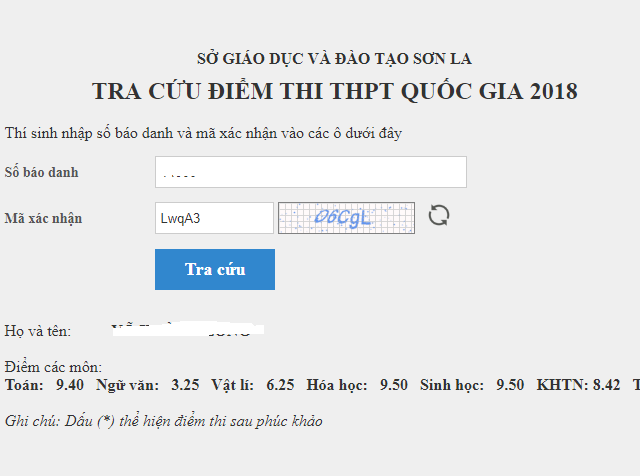Select the Toán score 9.40

point(70,385)
